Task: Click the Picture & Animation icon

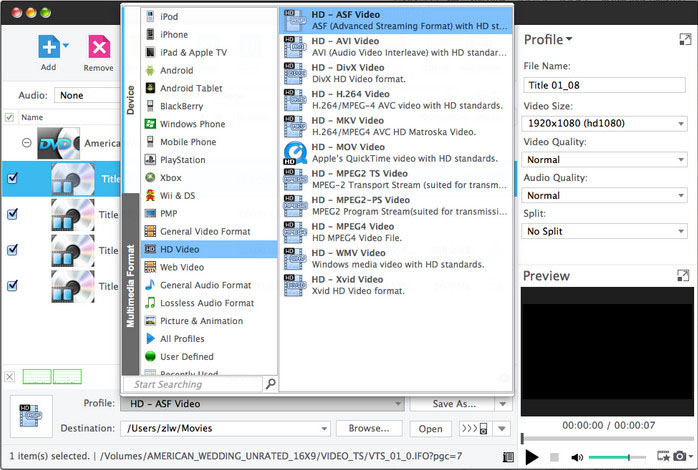Action: click(150, 320)
